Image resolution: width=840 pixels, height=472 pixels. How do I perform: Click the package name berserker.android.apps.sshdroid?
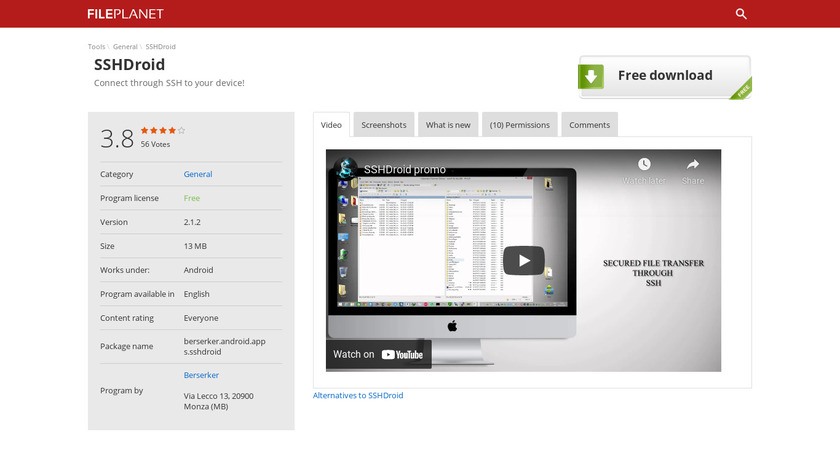(x=224, y=347)
